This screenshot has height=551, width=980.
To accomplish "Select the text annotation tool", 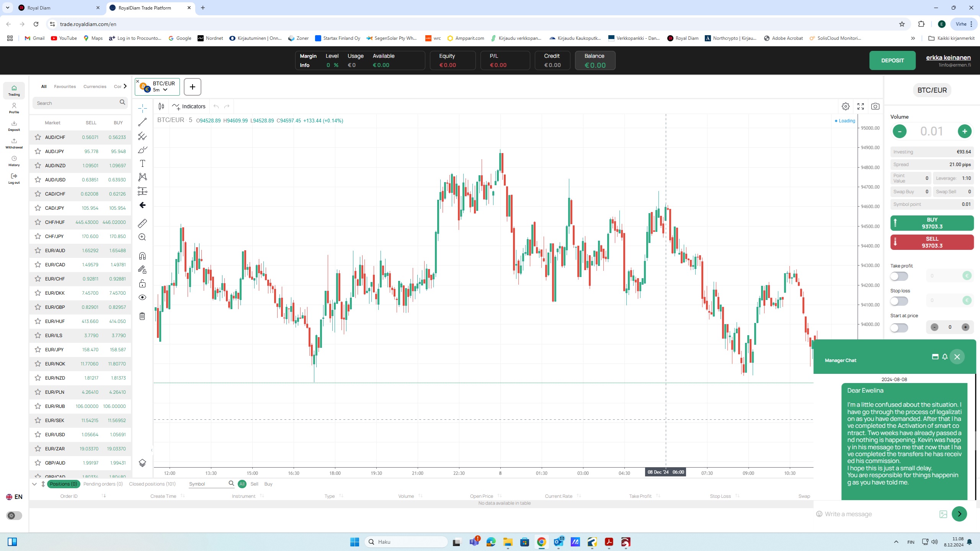I will 142,163.
